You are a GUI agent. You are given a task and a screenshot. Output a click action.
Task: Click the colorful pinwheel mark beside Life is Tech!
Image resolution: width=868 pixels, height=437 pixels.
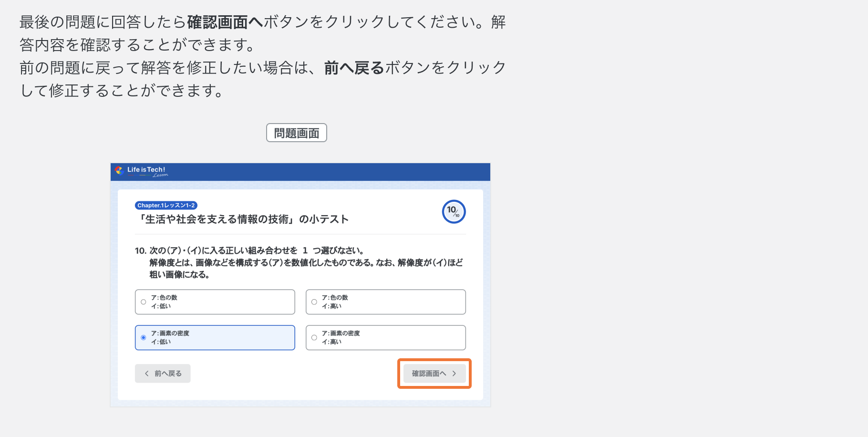pyautogui.click(x=119, y=171)
